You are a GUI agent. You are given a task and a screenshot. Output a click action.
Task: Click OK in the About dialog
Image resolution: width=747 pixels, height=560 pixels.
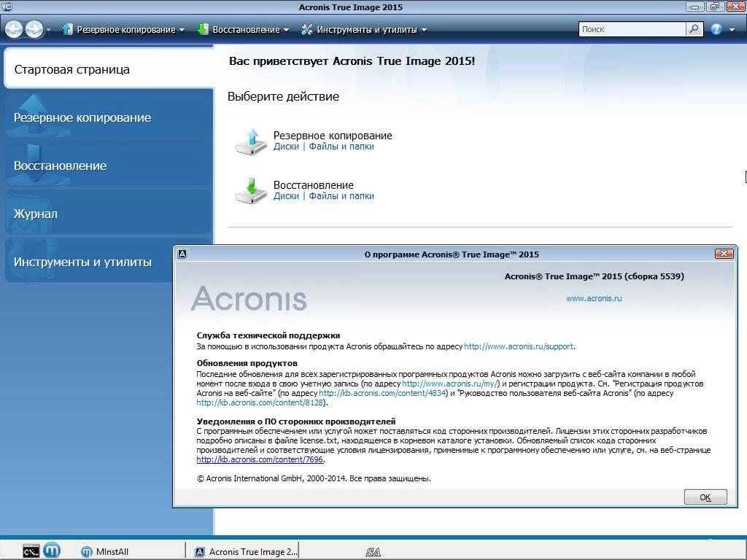(705, 497)
